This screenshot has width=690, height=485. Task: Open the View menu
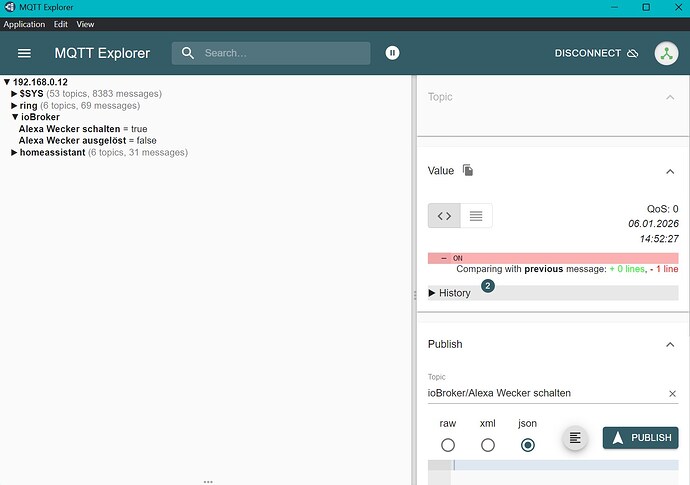pyautogui.click(x=85, y=24)
